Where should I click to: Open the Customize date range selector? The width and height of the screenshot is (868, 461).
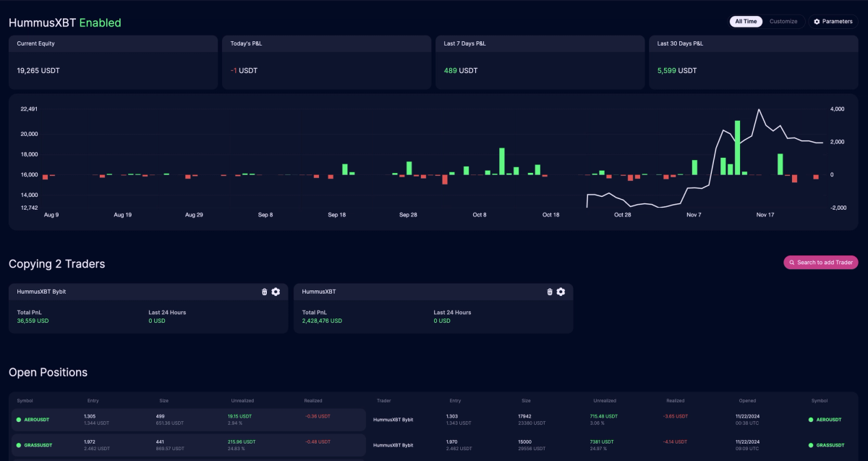pyautogui.click(x=784, y=21)
